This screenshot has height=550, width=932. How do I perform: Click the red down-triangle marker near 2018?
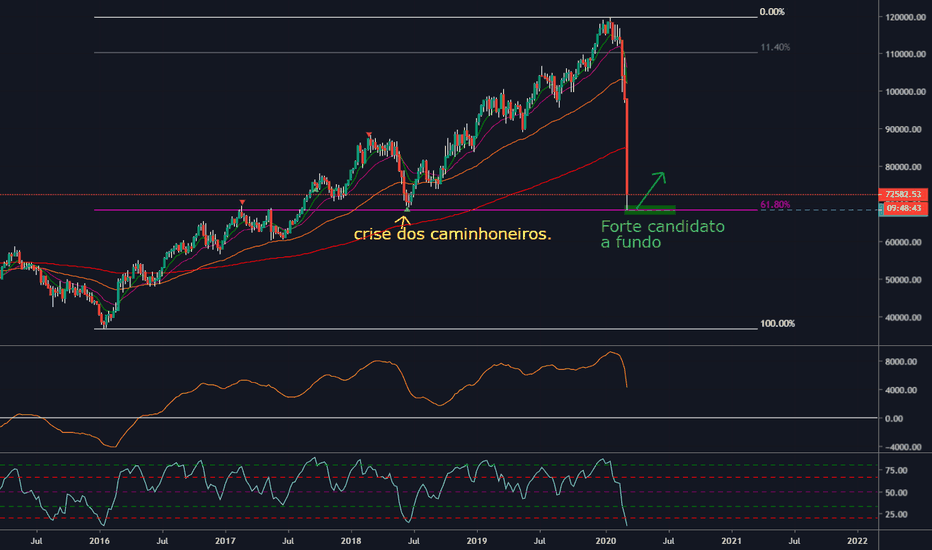(369, 135)
